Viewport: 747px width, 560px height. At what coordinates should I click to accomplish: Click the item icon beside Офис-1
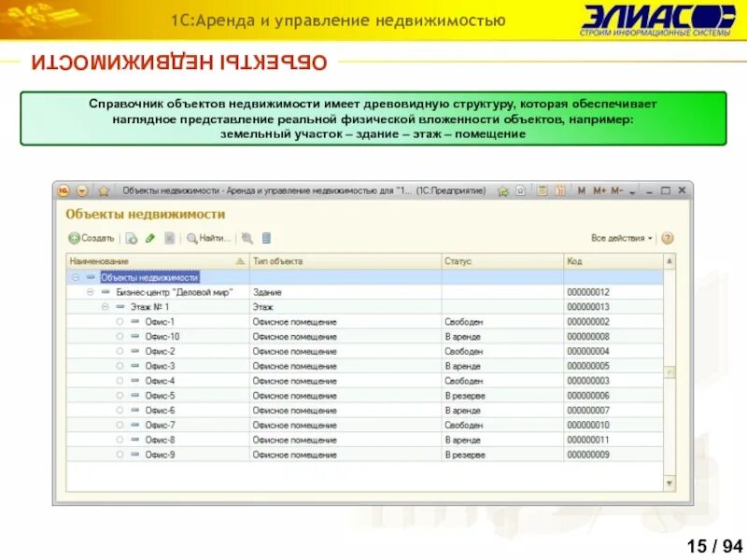coord(135,321)
